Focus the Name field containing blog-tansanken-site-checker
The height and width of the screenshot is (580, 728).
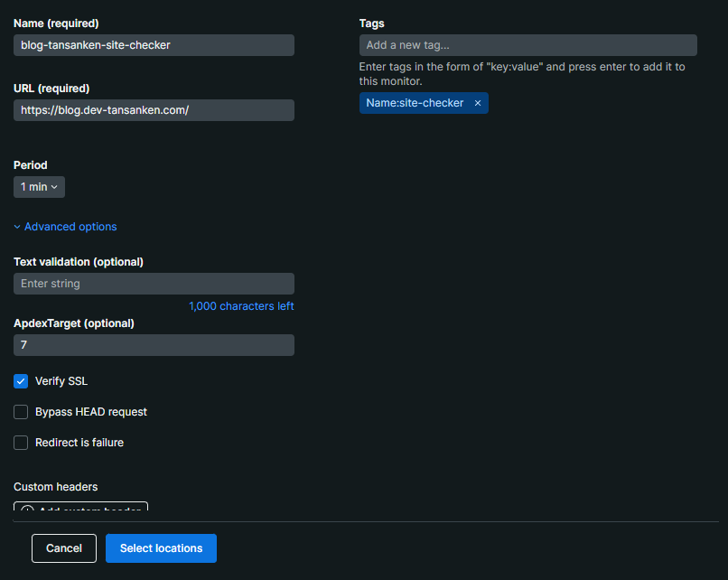coord(154,45)
